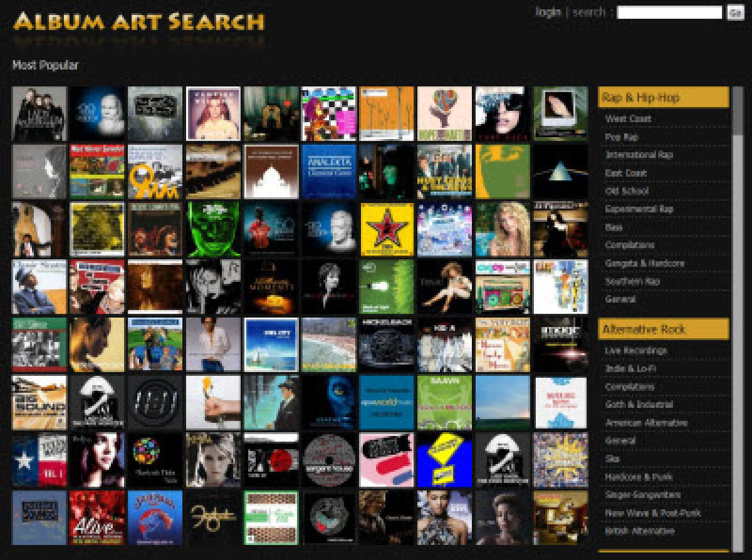Select International Rap in sidebar
The width and height of the screenshot is (752, 560).
pyautogui.click(x=639, y=155)
